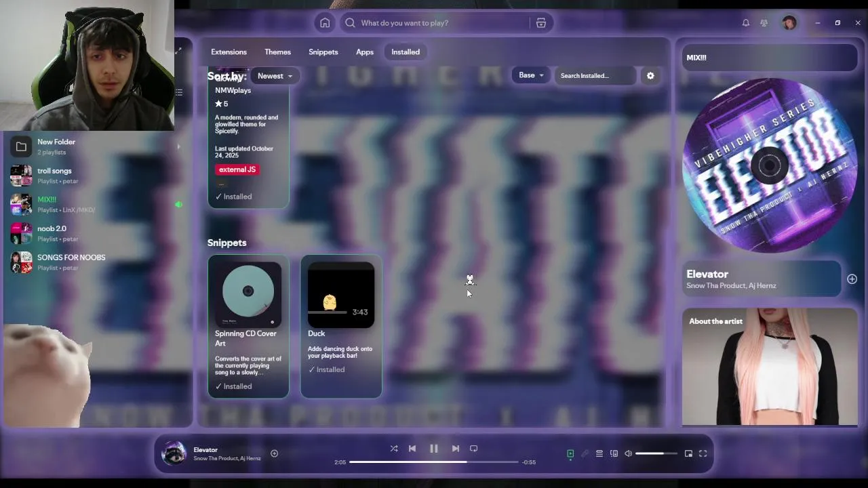Open the miniplayer
This screenshot has height=488, width=868.
click(688, 454)
